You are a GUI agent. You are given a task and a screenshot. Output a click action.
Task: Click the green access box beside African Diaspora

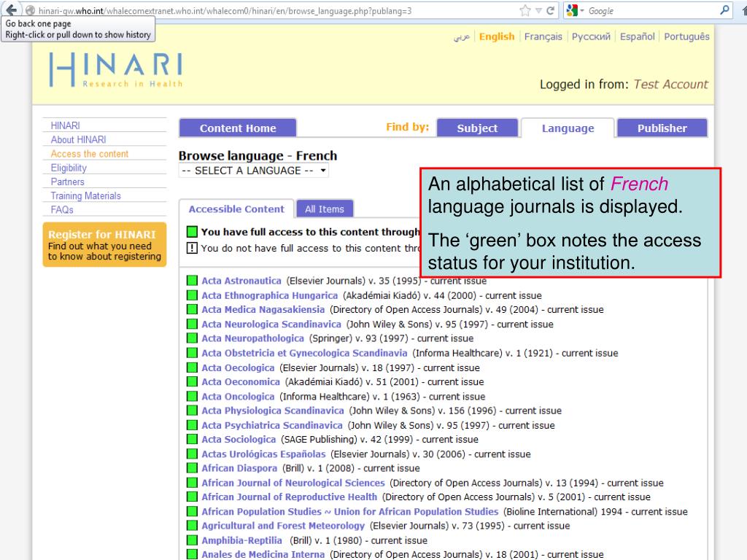(192, 468)
